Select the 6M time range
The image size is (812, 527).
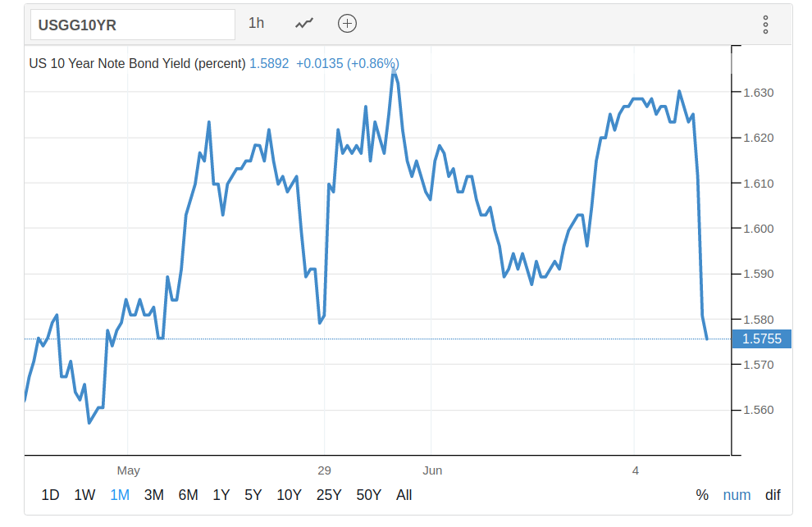[x=188, y=495]
